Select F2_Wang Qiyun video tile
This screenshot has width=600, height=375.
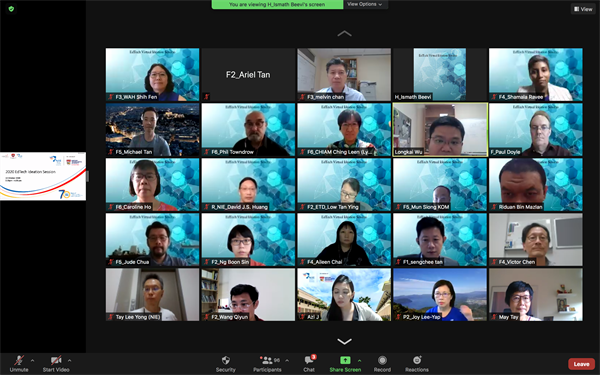point(248,295)
